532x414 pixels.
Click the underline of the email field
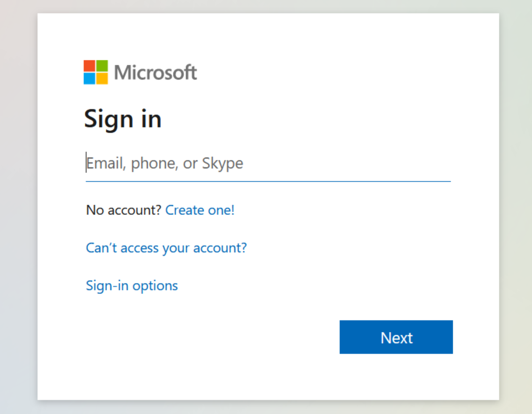click(268, 181)
